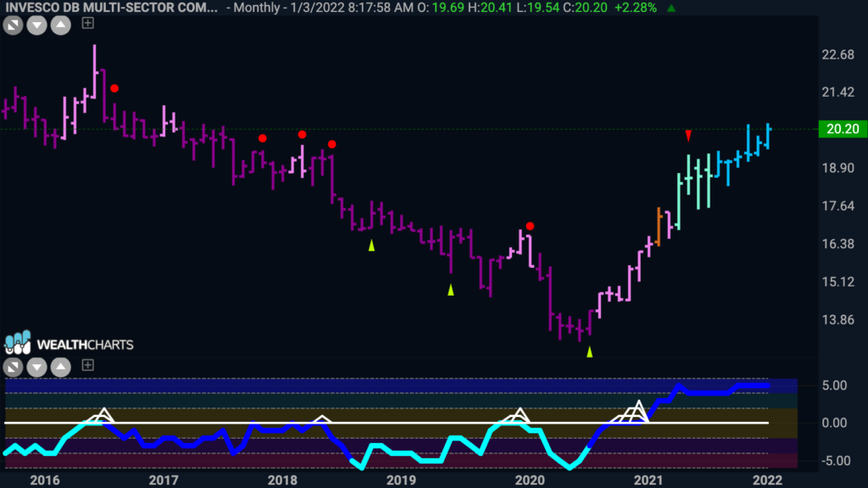868x488 pixels.
Task: Click the red dot marker near 2020
Action: pos(530,226)
